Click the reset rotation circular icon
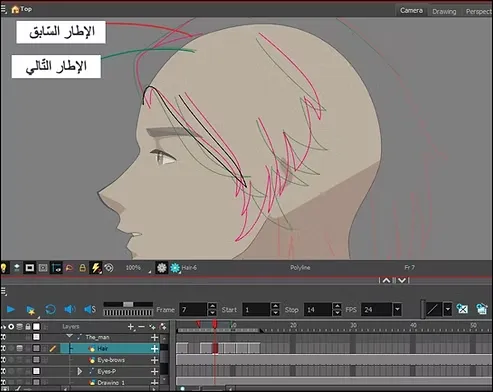 point(109,268)
